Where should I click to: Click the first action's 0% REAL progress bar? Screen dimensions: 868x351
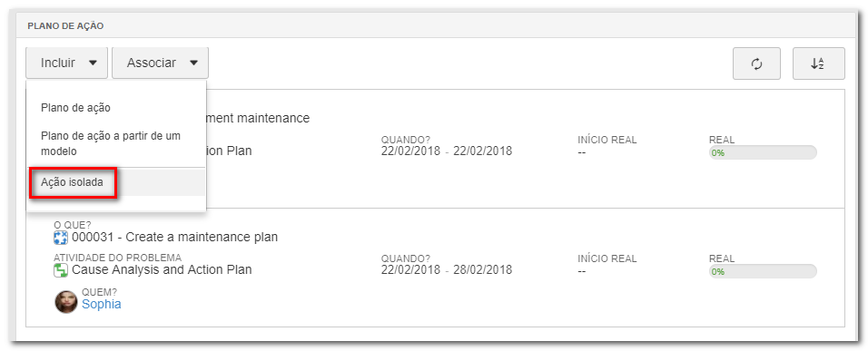763,152
